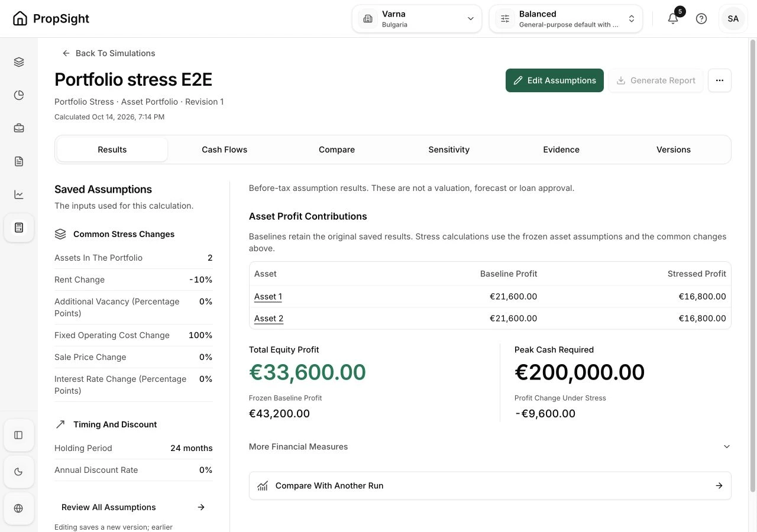The image size is (757, 532).
Task: Open the document icon in the sidebar
Action: pos(19,161)
